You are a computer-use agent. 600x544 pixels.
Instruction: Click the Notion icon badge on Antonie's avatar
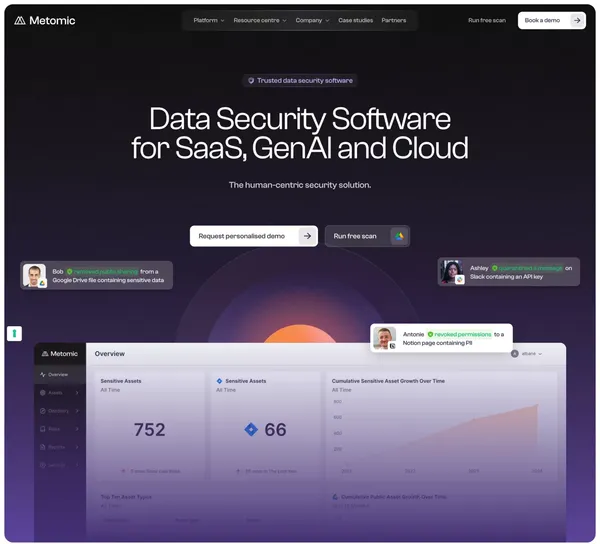click(392, 346)
